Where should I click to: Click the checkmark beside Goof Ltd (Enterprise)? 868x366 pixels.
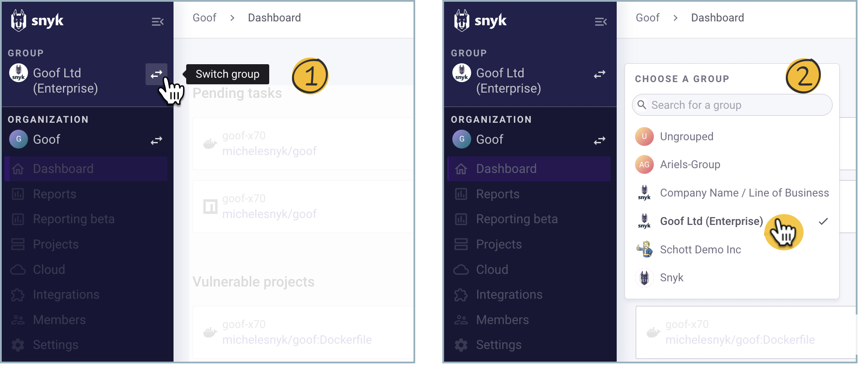[823, 221]
